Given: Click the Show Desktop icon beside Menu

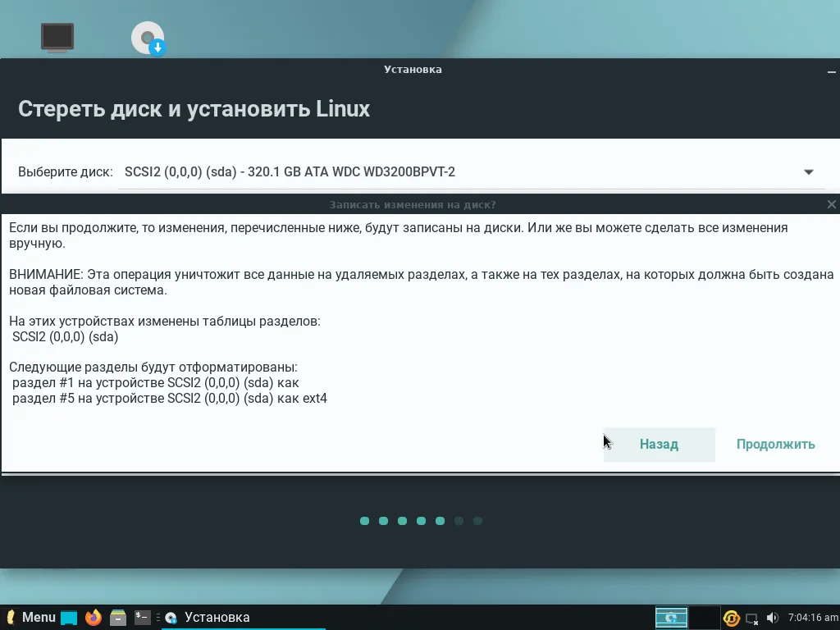Looking at the screenshot, I should 68,617.
